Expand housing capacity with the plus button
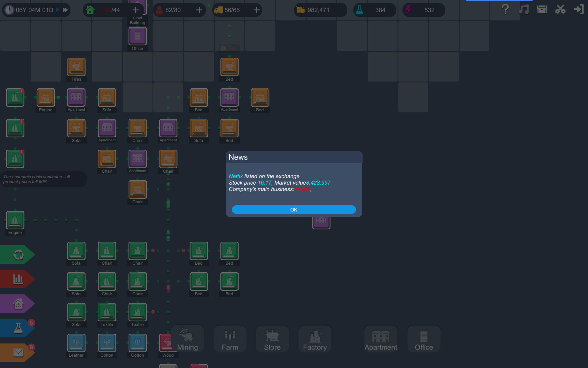Image resolution: width=588 pixels, height=368 pixels. click(x=135, y=10)
